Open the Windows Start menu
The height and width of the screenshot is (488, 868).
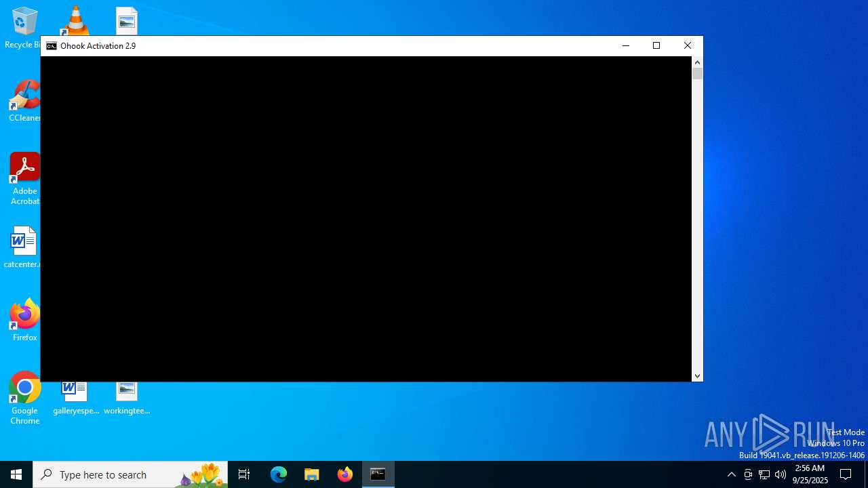click(x=16, y=474)
